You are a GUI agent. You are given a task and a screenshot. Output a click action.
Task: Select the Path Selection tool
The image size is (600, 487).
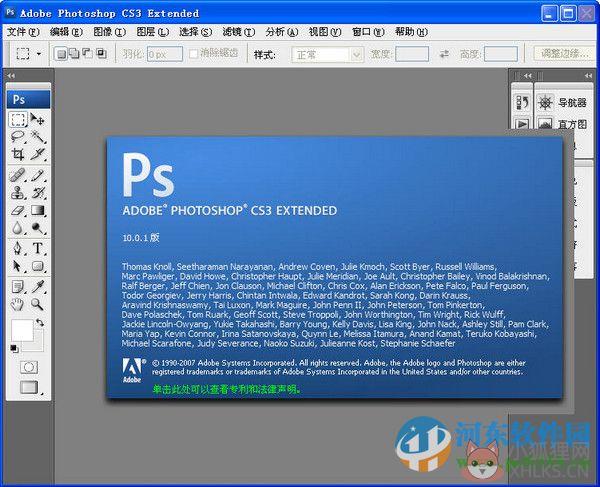click(x=18, y=265)
